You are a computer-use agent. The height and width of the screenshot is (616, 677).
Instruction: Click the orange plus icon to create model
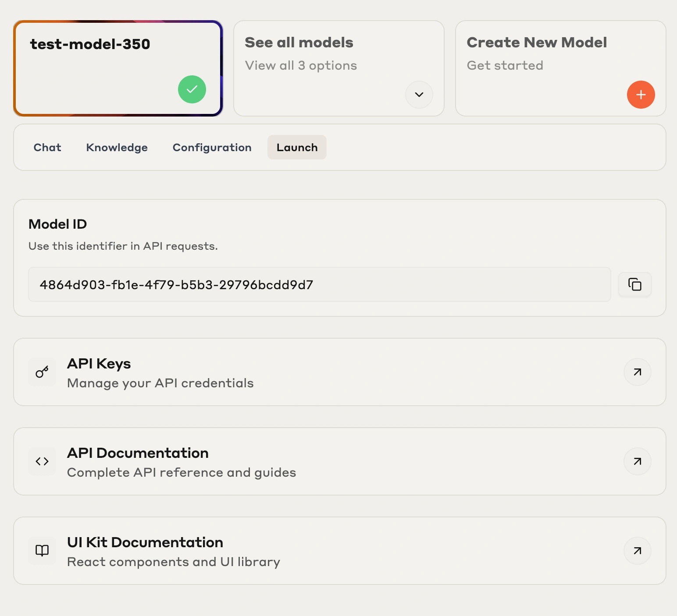point(641,95)
